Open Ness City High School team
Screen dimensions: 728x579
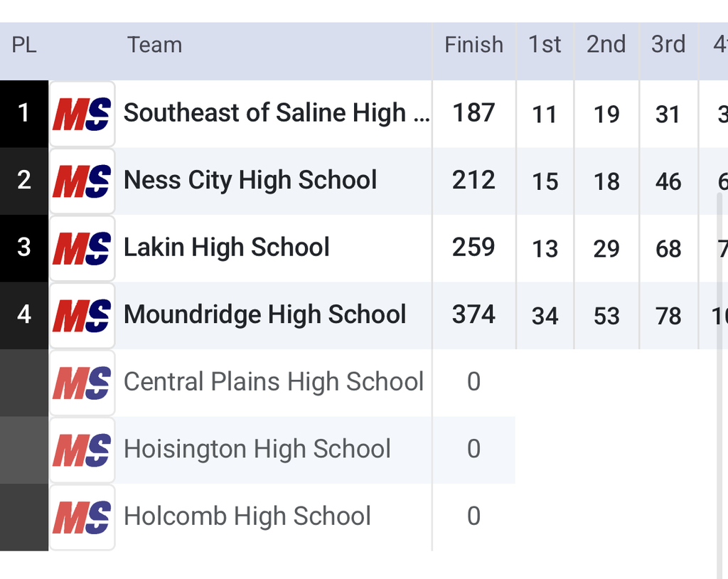point(250,181)
